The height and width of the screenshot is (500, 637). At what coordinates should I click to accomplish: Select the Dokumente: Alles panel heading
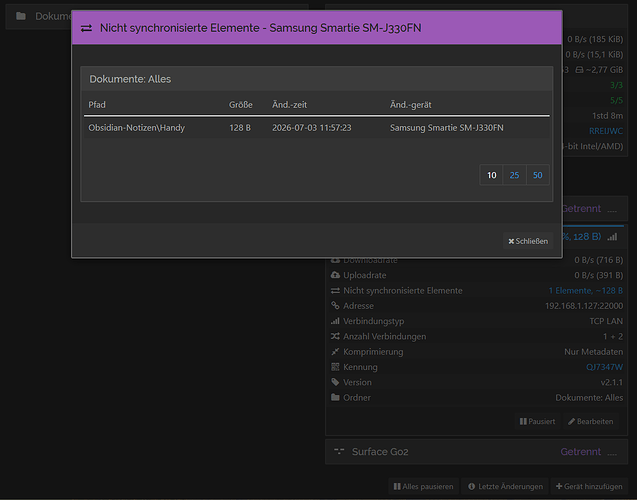(130, 79)
